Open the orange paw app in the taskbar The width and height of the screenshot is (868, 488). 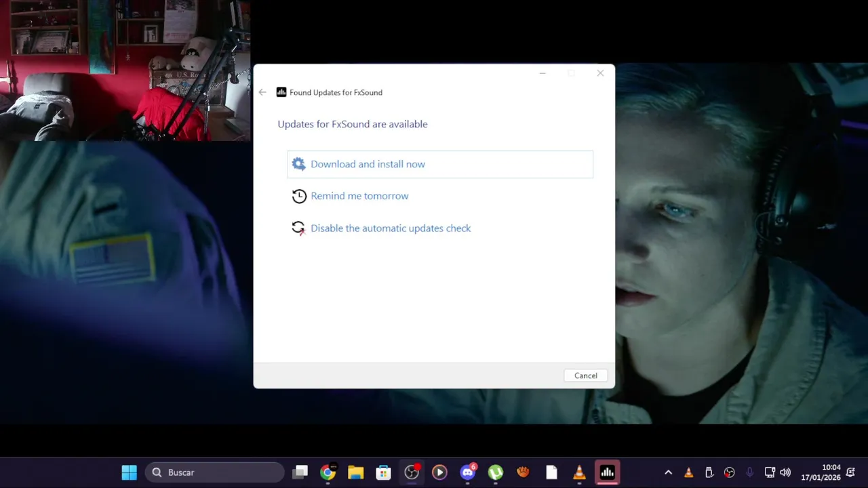pos(524,472)
